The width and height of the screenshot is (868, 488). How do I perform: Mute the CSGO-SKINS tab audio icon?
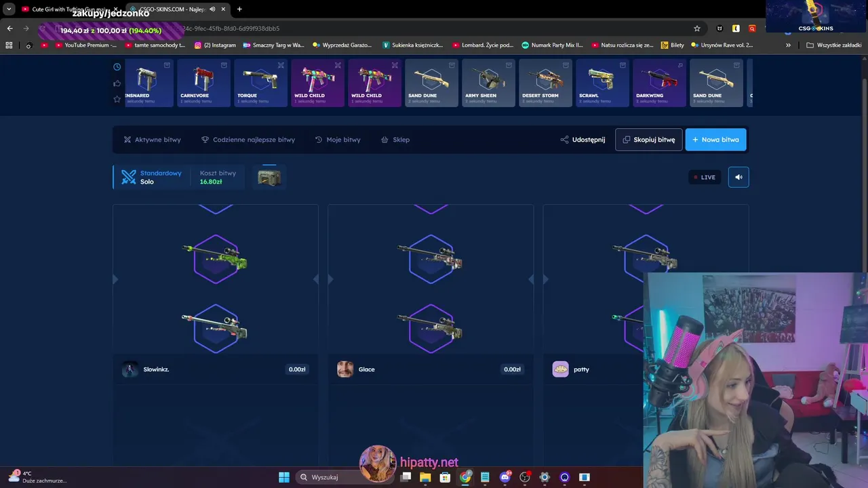[213, 9]
